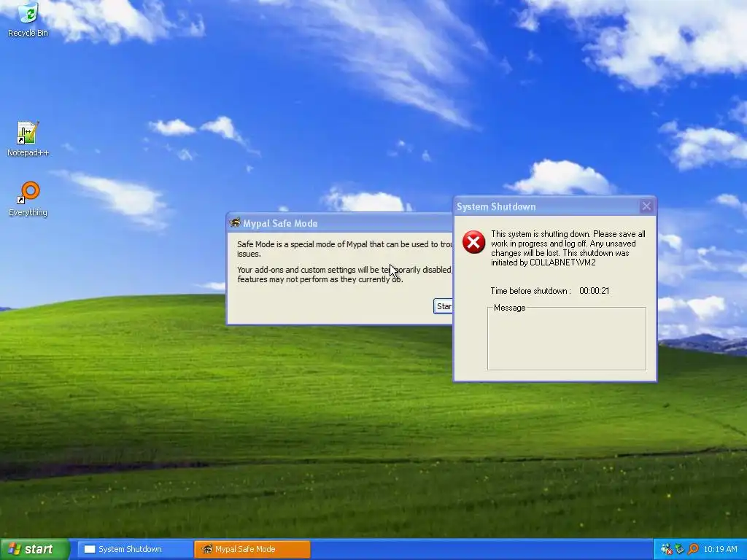747x560 pixels.
Task: Click 'Safe Mode is a special mode' text
Action: pos(344,249)
